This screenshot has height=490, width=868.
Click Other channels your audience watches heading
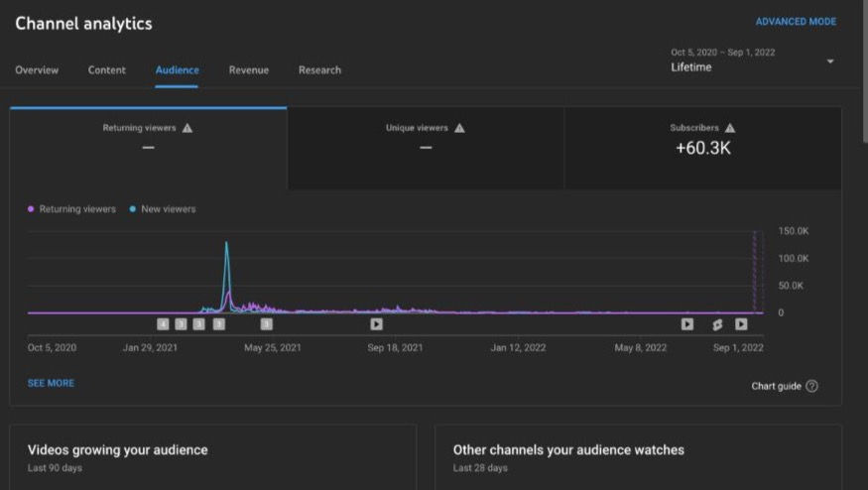tap(568, 450)
